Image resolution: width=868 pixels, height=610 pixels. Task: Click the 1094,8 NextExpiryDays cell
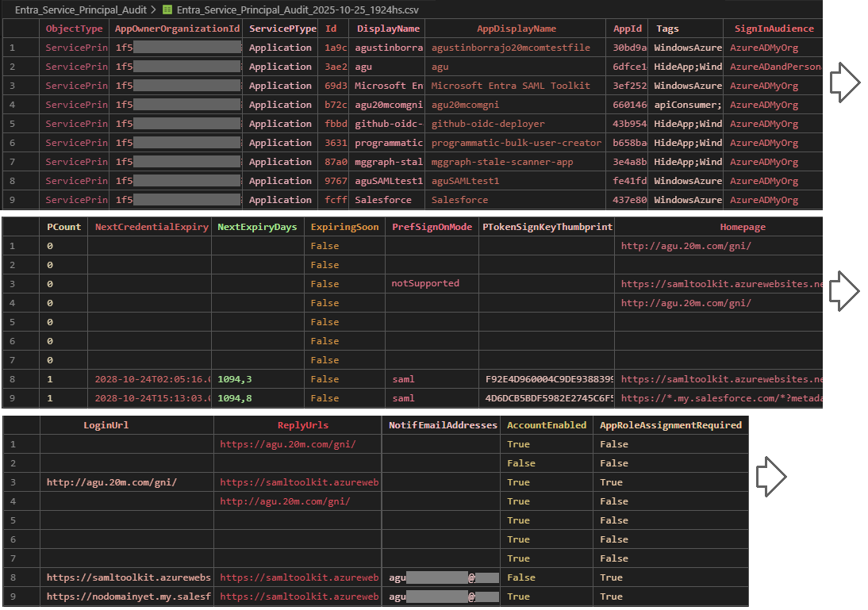pos(235,398)
